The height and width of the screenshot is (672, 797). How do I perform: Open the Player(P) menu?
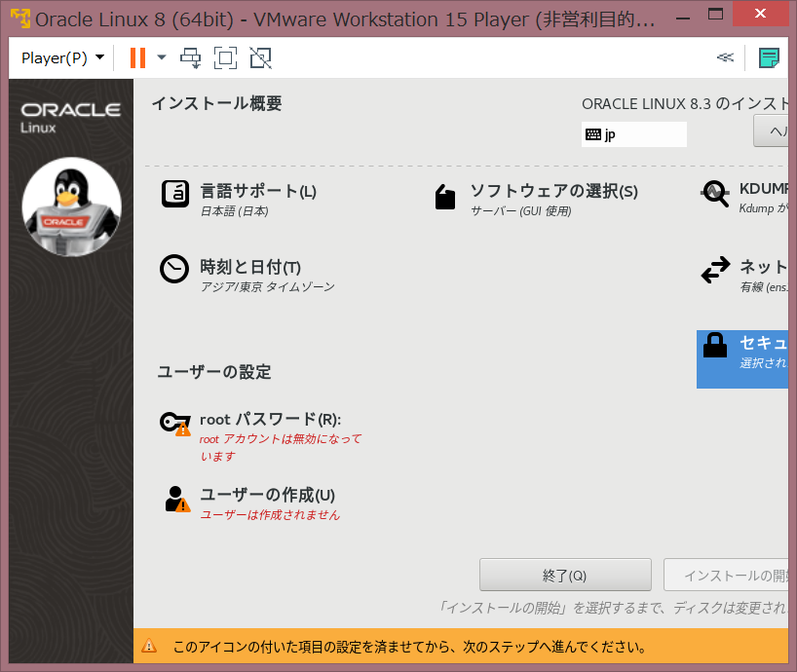(62, 57)
